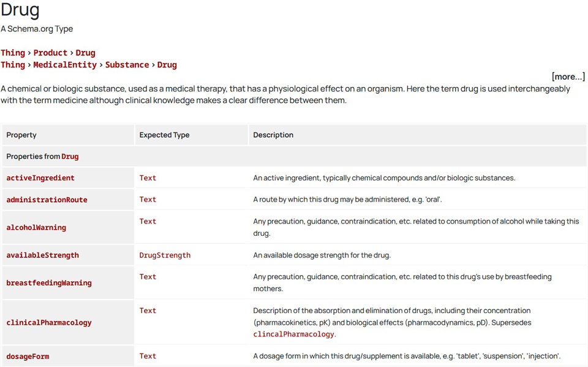The image size is (588, 367).
Task: Click 'Text' type for alcoholWarning
Action: point(148,221)
